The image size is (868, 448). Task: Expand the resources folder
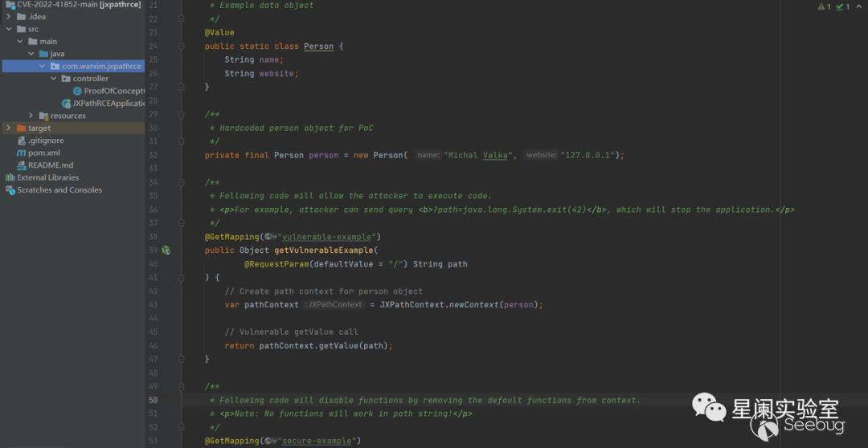31,116
